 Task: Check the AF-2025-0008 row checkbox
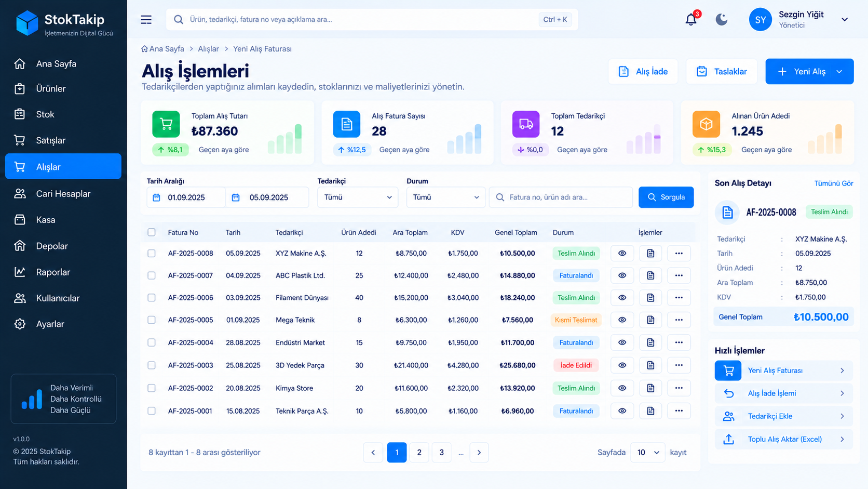(152, 254)
